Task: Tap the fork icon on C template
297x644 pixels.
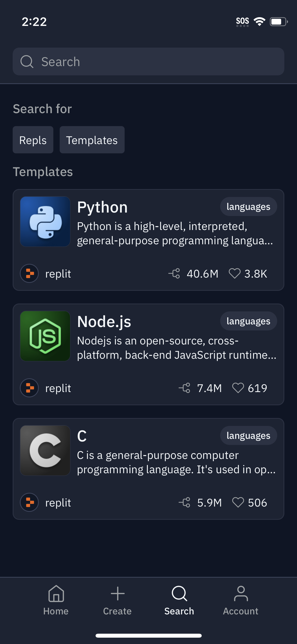Action: click(185, 502)
